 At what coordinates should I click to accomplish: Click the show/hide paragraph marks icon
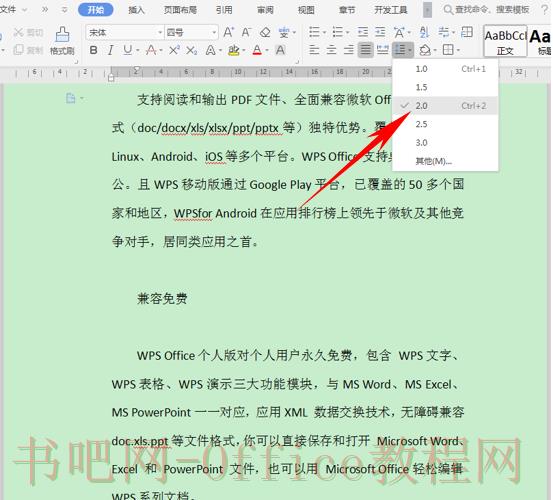click(x=444, y=32)
